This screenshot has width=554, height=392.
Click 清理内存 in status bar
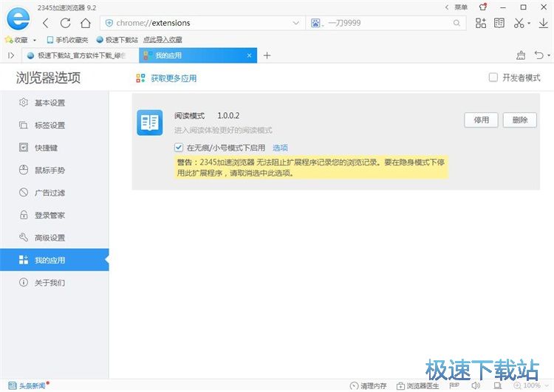(368, 385)
